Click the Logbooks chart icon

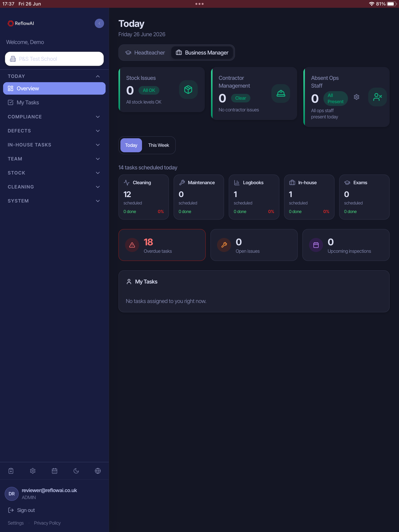point(237,182)
